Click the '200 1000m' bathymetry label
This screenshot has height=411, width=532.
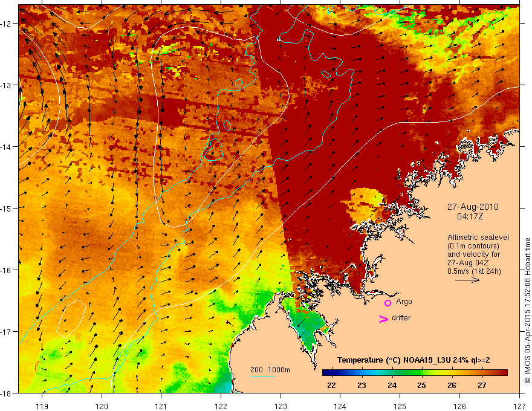click(x=270, y=370)
